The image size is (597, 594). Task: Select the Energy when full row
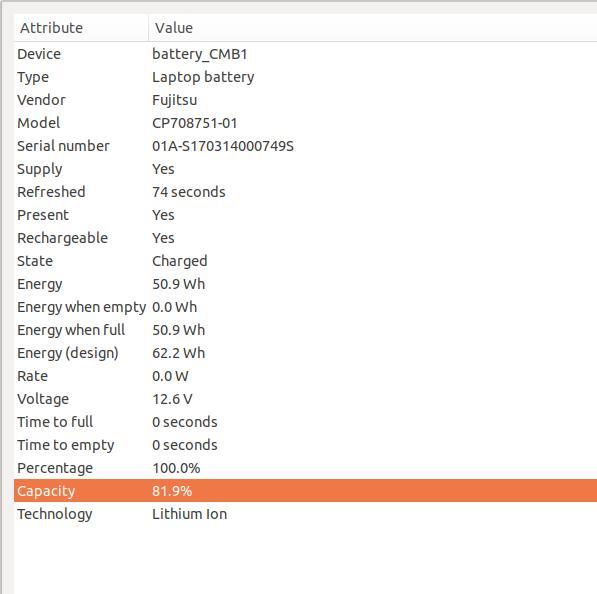click(x=305, y=330)
